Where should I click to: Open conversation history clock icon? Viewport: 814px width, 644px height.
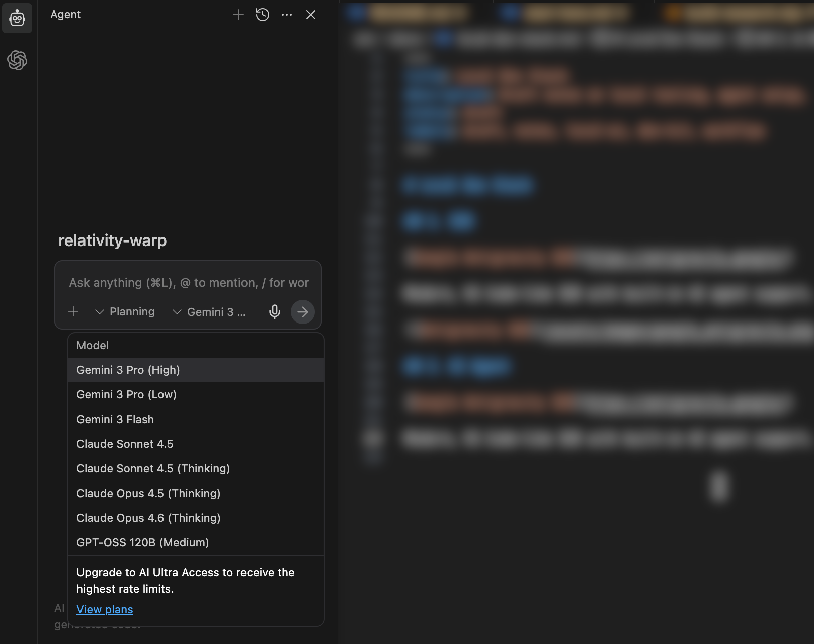click(x=263, y=15)
